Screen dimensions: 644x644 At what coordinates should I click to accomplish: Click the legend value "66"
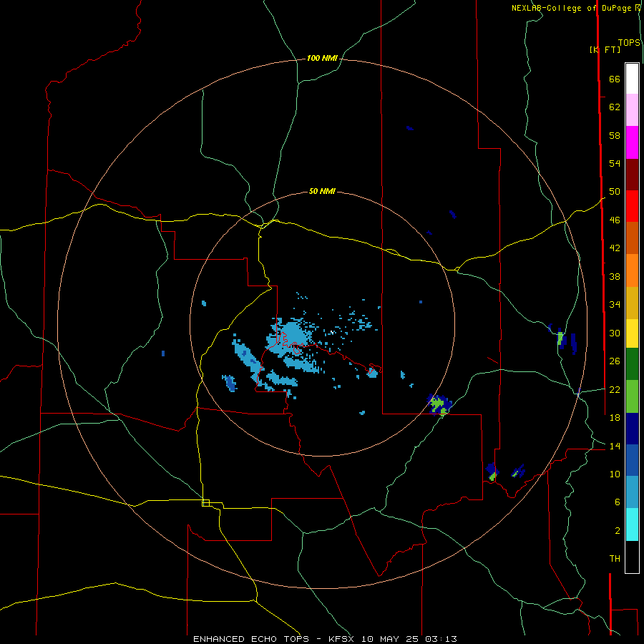coord(615,79)
